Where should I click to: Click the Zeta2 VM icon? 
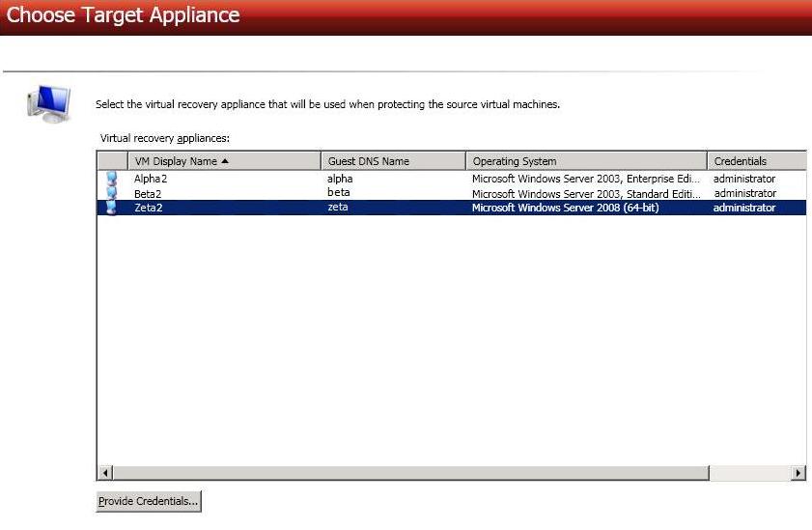point(112,208)
